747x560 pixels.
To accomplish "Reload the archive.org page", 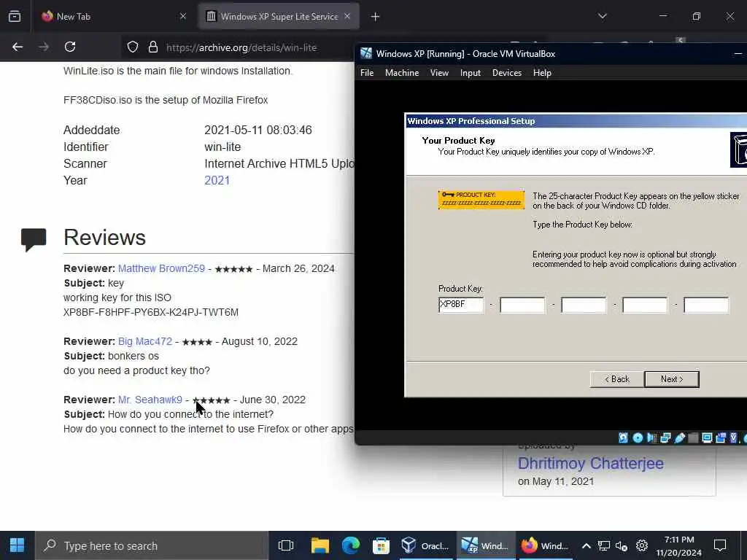I will (x=70, y=47).
